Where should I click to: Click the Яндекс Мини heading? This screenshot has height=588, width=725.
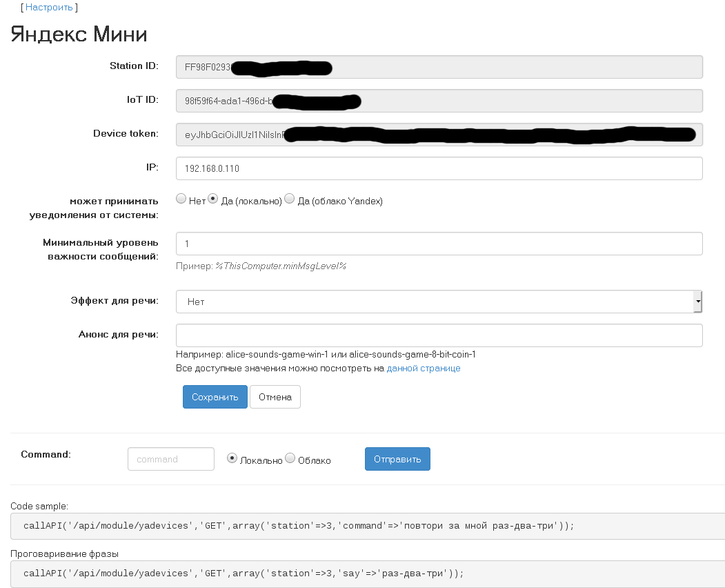pyautogui.click(x=79, y=35)
